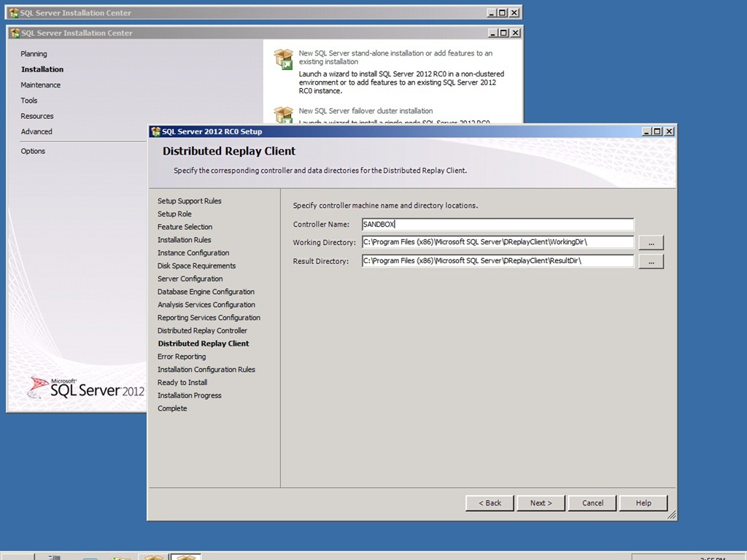This screenshot has width=747, height=560.
Task: Click the Result Directory path field
Action: point(498,261)
